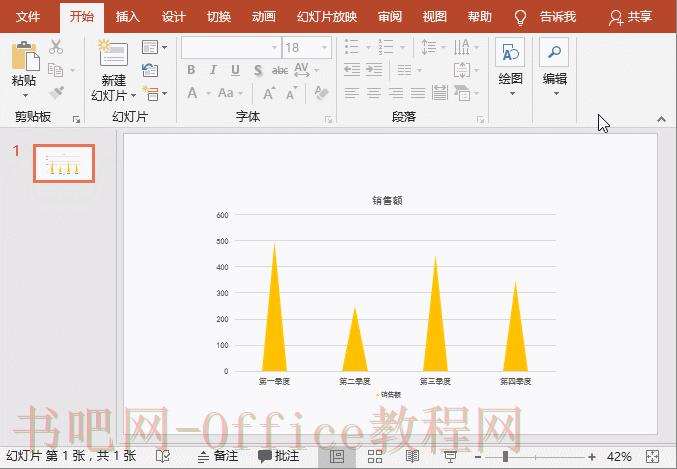The height and width of the screenshot is (469, 677).
Task: Open the File (文件) tab
Action: click(28, 17)
